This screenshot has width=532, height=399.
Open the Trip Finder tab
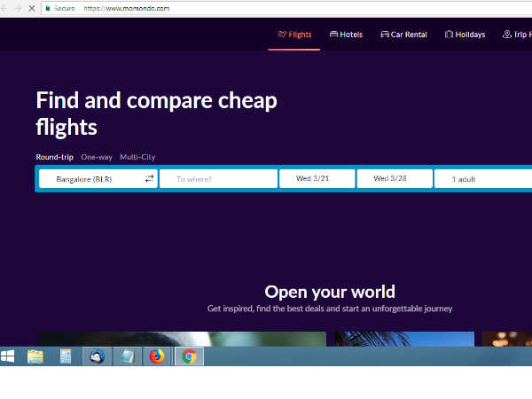coord(517,35)
